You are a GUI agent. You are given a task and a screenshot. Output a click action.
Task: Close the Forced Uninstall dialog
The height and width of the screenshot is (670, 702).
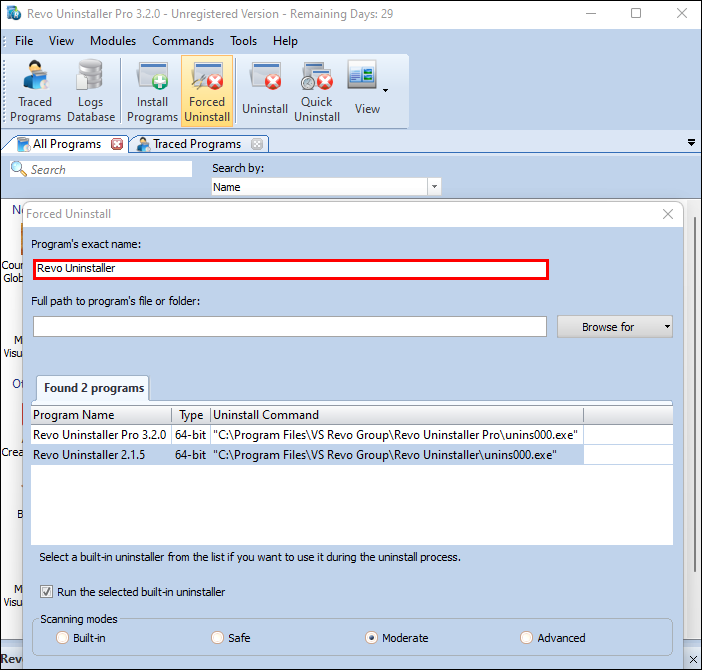pyautogui.click(x=668, y=214)
